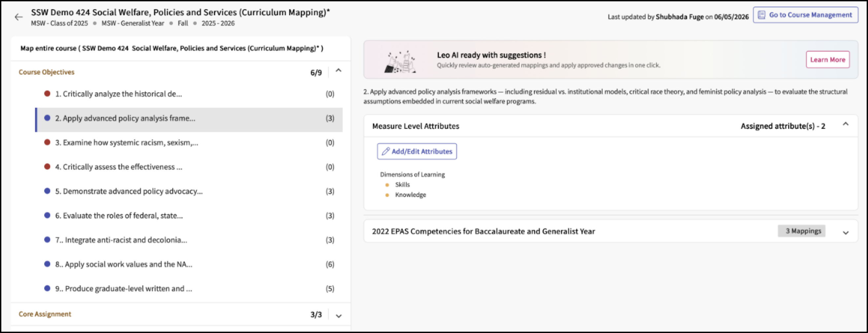Click the MSW - Class of 2025 breadcrumb
This screenshot has height=333, width=868.
pyautogui.click(x=59, y=23)
